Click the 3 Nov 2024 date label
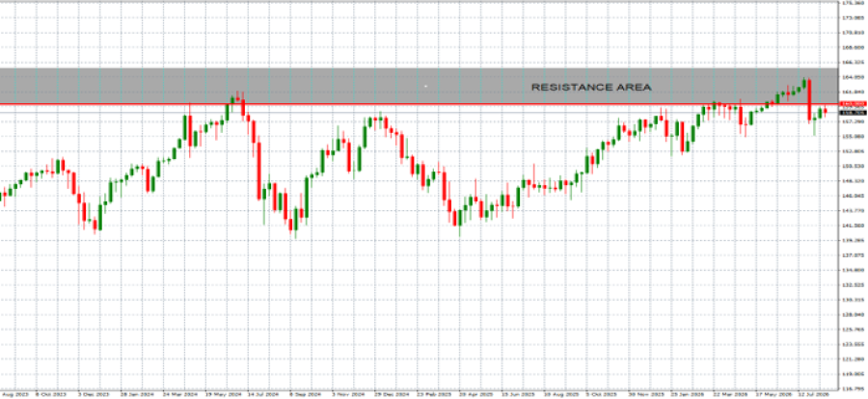Viewport: 868px width, 399px height. click(x=349, y=395)
